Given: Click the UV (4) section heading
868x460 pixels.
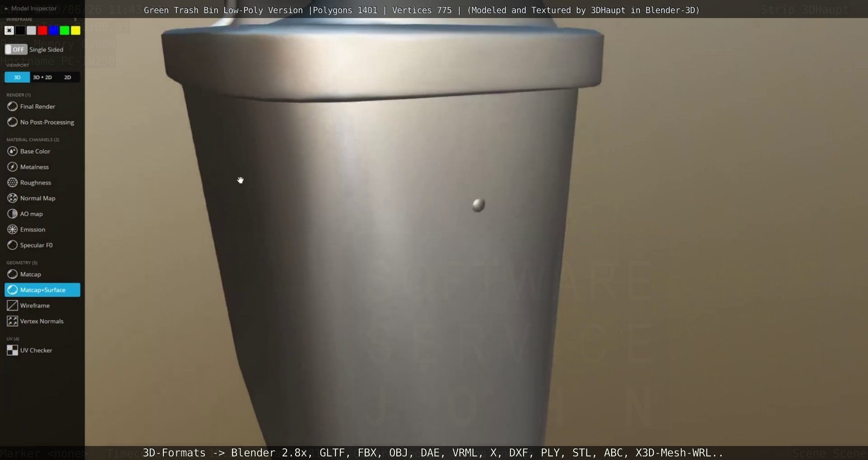Looking at the screenshot, I should coord(13,339).
